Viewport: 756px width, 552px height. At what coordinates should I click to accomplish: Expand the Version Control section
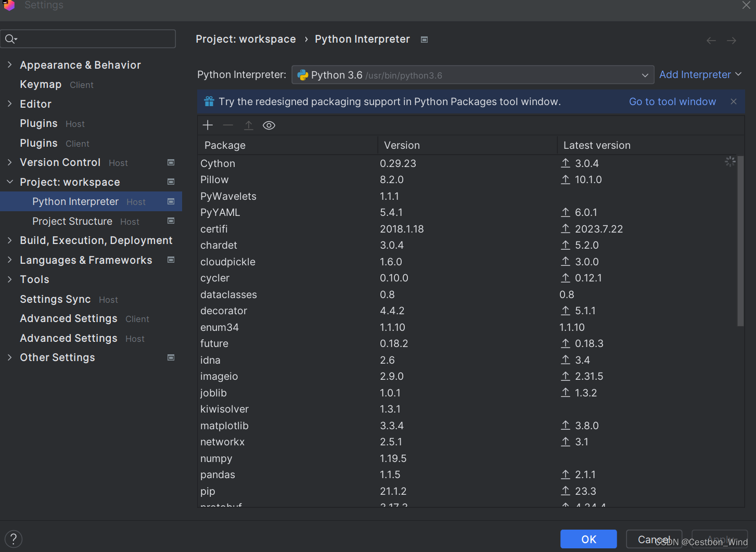point(9,162)
